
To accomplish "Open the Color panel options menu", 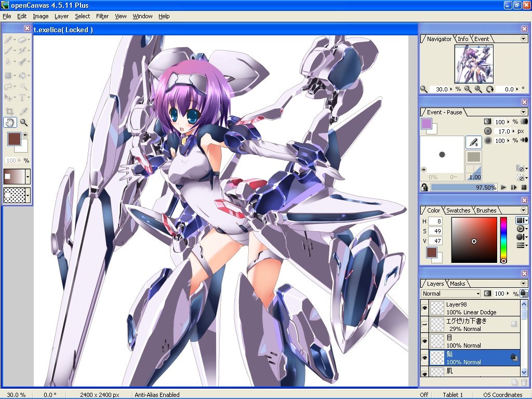I will coord(524,210).
